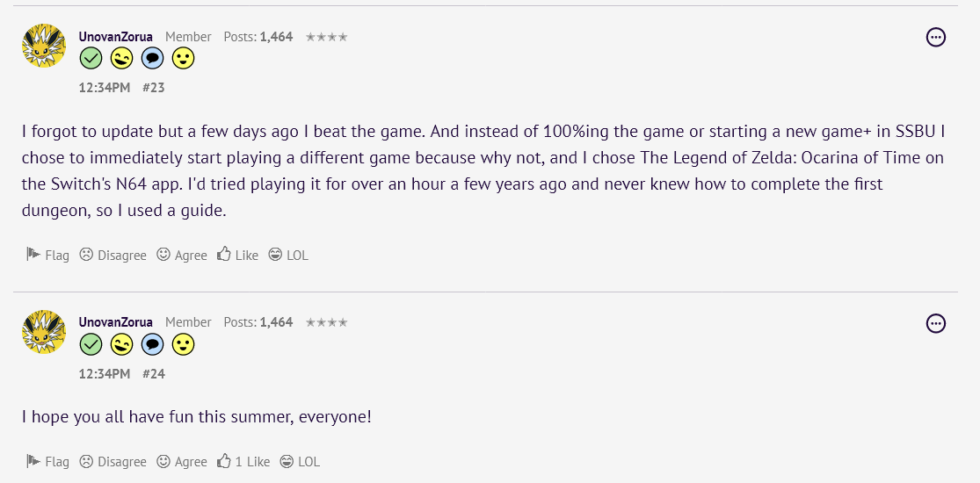Image resolution: width=980 pixels, height=483 pixels.
Task: React LOL to post #24
Action: pos(300,461)
